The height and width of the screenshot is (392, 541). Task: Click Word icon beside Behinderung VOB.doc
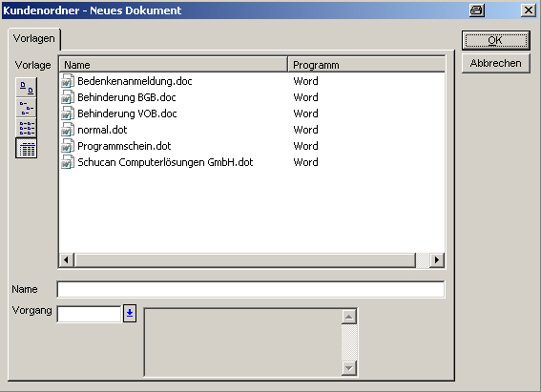(x=68, y=113)
